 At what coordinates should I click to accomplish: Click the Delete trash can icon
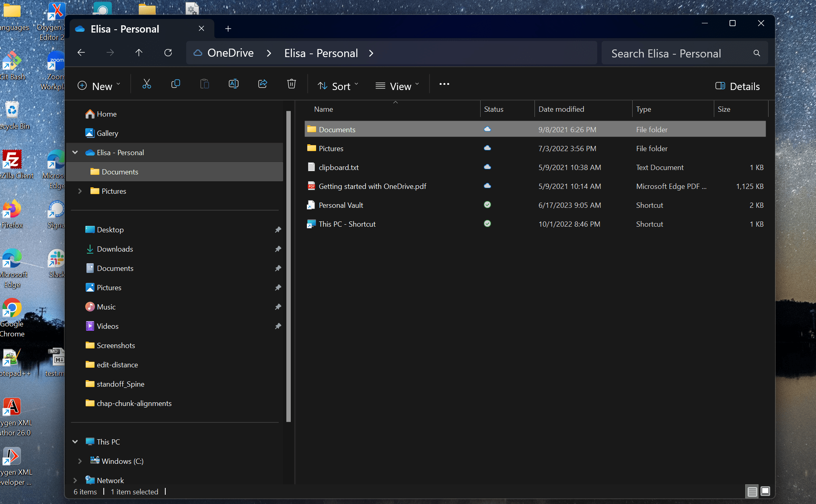(x=292, y=84)
